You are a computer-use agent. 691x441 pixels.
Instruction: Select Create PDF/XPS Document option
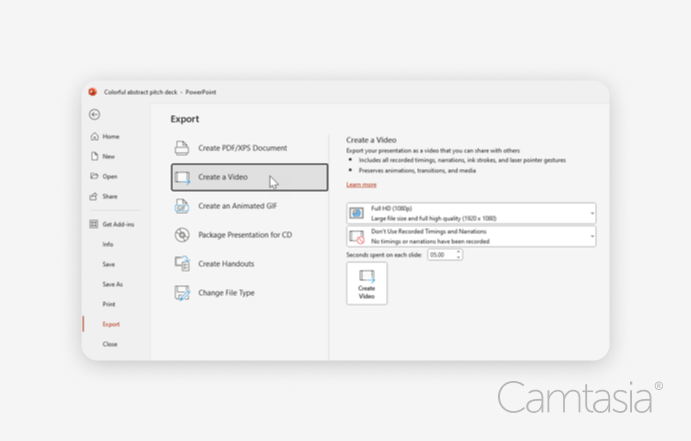249,148
